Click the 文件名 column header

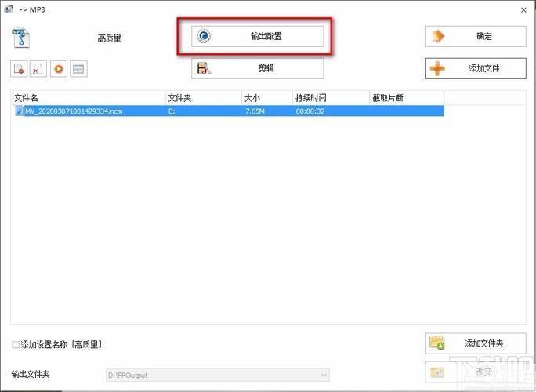89,98
